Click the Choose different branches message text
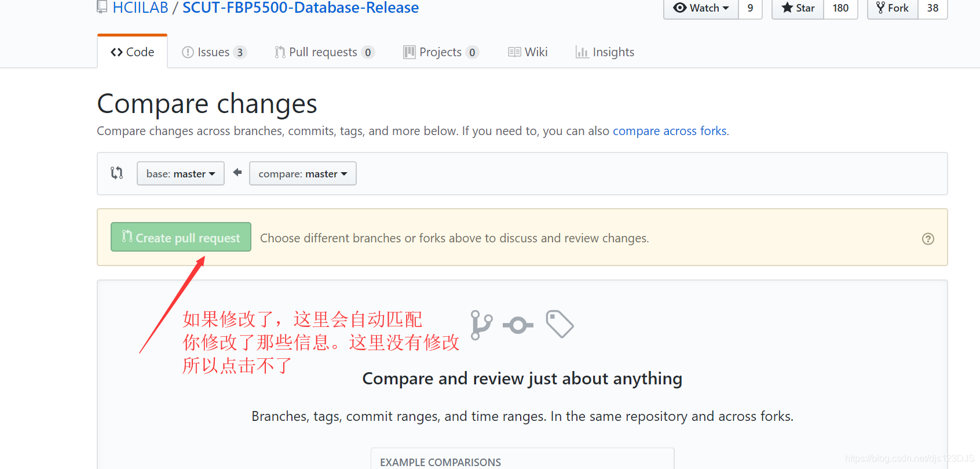Viewport: 980px width, 469px height. click(x=455, y=238)
